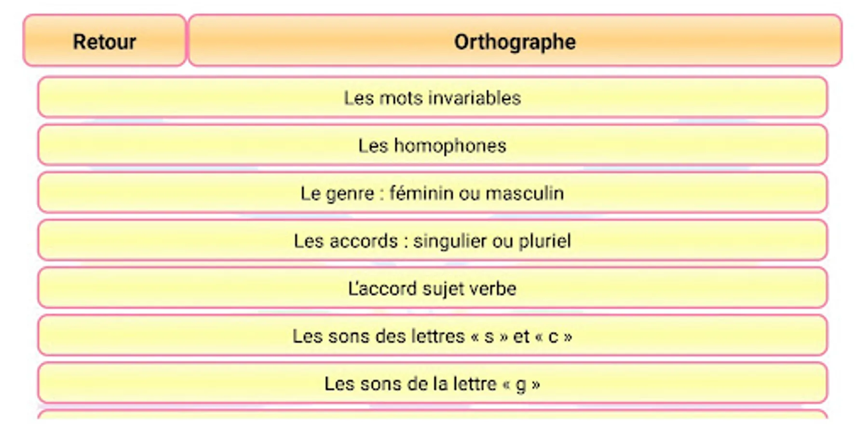Choose the lesson on letters s and c sounds
This screenshot has width=868, height=434.
click(x=433, y=335)
